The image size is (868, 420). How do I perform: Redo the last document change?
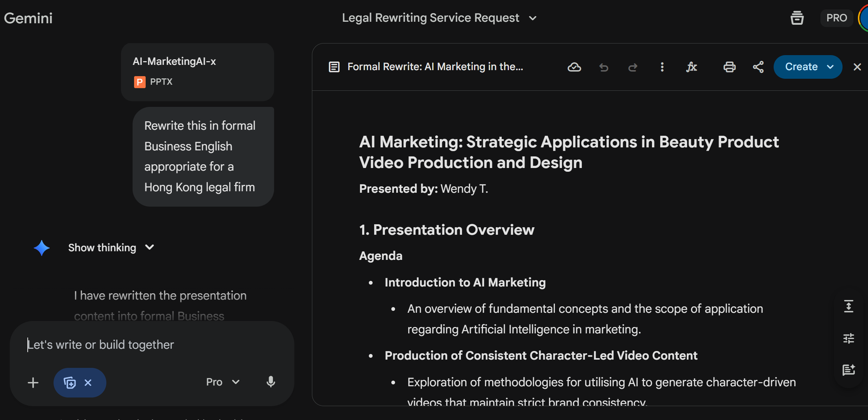(632, 67)
